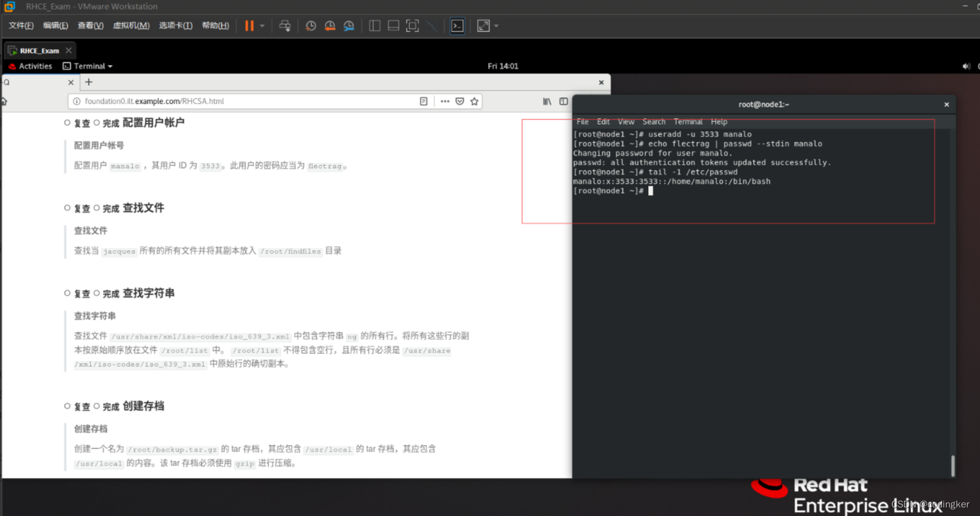Click the Firefox home icon
This screenshot has width=980, height=516.
pos(4,101)
